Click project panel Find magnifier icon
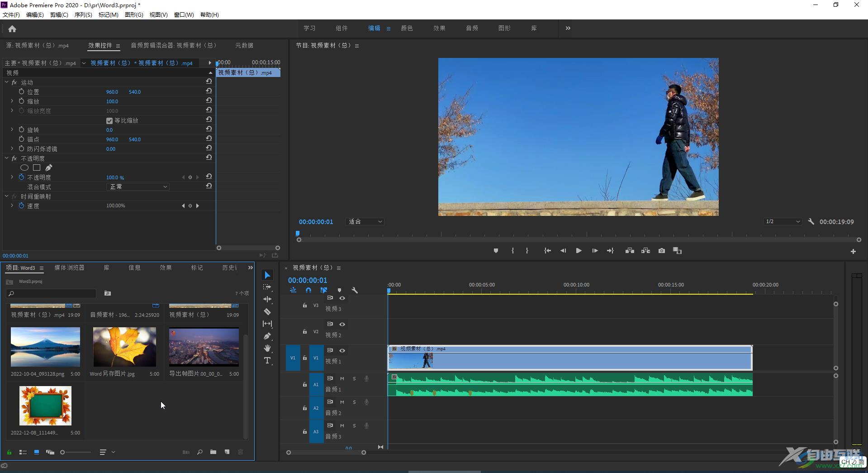 point(199,452)
